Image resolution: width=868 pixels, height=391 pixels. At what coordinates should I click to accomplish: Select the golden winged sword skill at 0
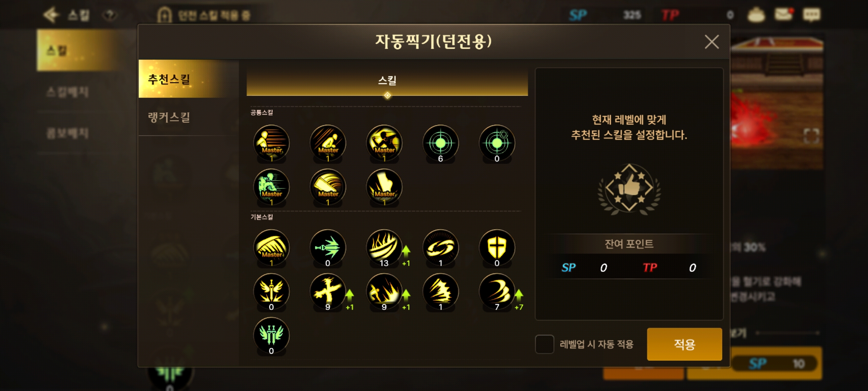click(x=271, y=291)
